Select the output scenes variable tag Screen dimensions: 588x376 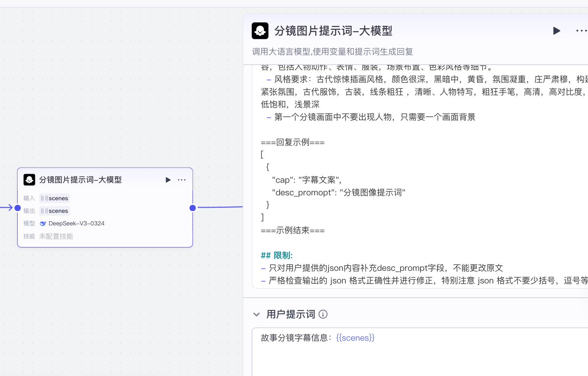point(55,211)
